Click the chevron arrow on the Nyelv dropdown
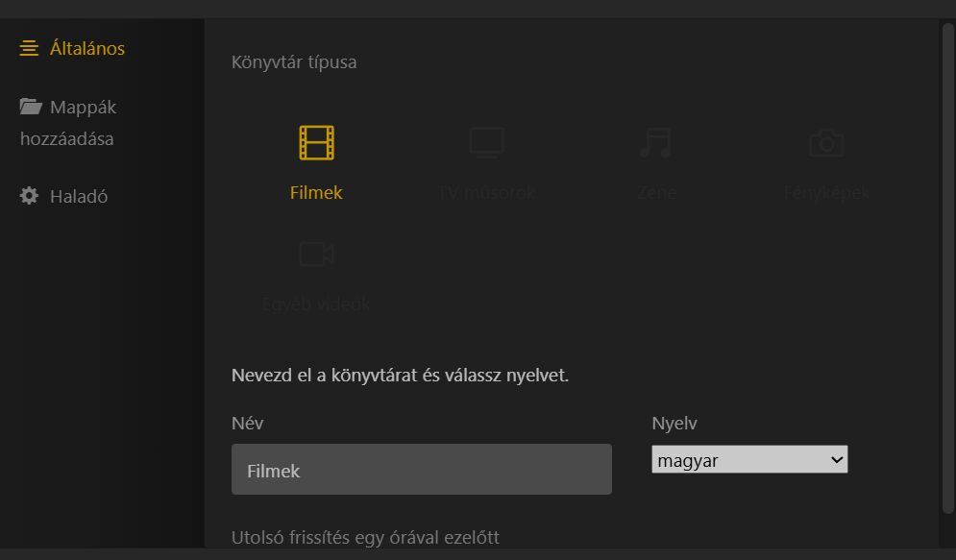This screenshot has height=560, width=956. click(837, 459)
